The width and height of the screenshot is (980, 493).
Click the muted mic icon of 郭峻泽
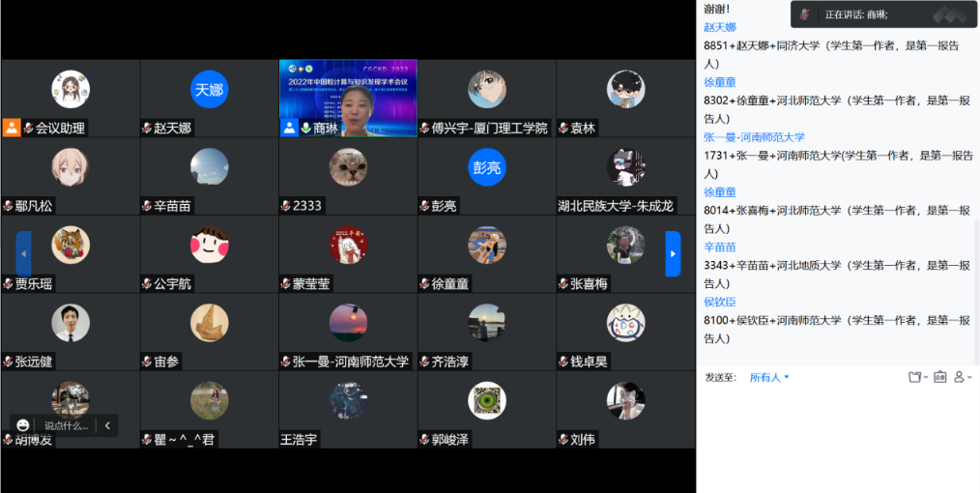tap(424, 439)
